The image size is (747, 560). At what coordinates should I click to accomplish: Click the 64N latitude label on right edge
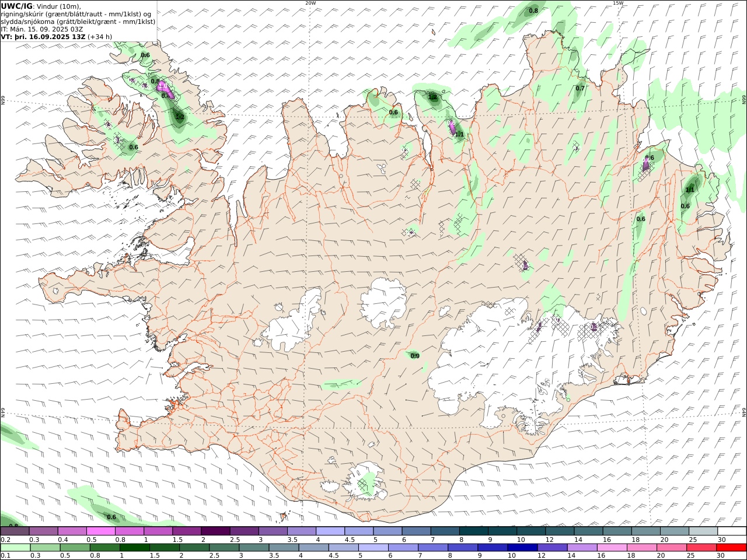[x=744, y=412]
